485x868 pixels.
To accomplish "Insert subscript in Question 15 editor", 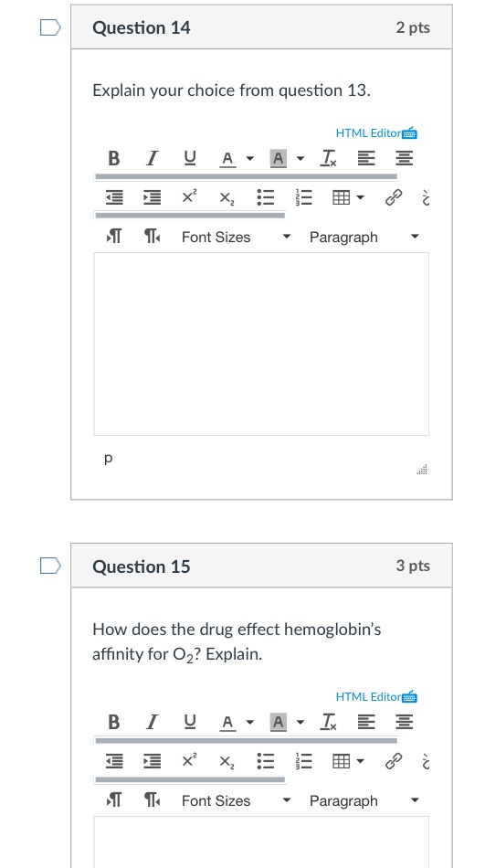I will [227, 762].
